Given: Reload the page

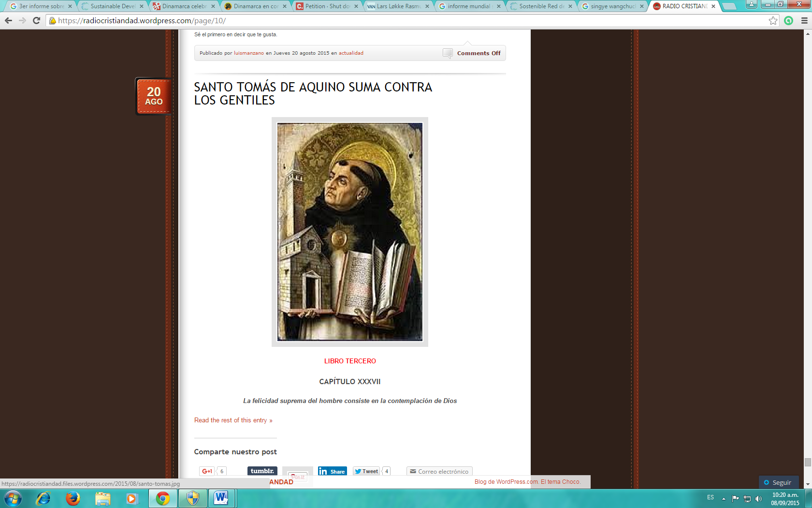Looking at the screenshot, I should click(36, 21).
